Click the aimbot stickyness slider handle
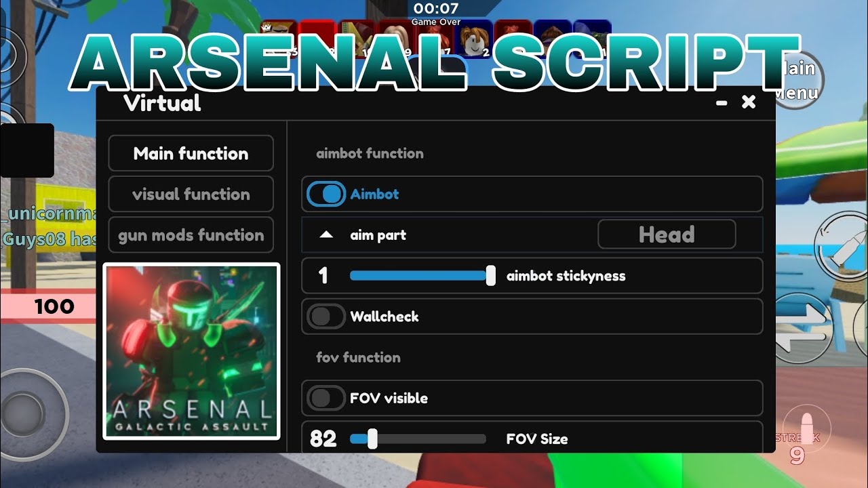868x488 pixels. coord(490,276)
